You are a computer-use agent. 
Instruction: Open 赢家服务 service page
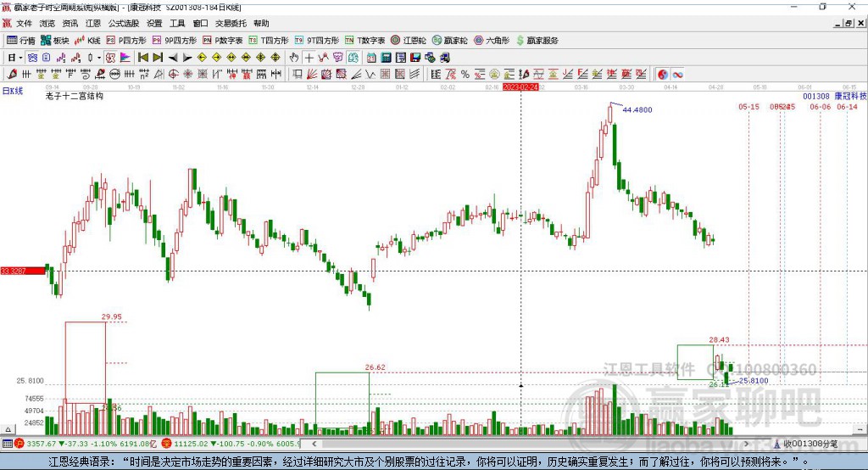click(x=537, y=41)
